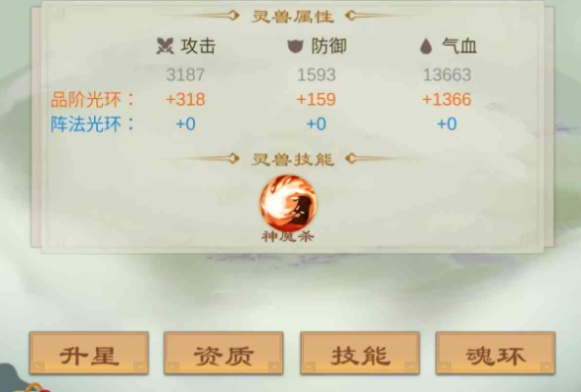The height and width of the screenshot is (392, 581).
Task: Open the 升星 star upgrade button
Action: pyautogui.click(x=89, y=353)
